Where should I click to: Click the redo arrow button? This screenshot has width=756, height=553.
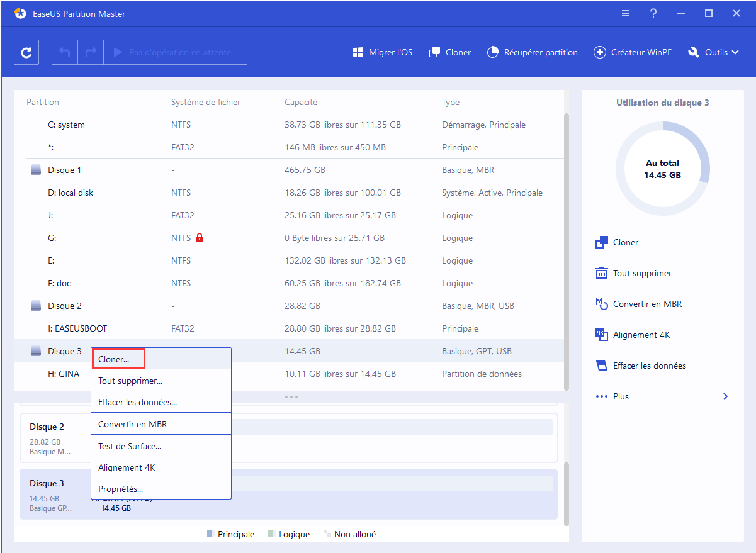click(x=91, y=52)
